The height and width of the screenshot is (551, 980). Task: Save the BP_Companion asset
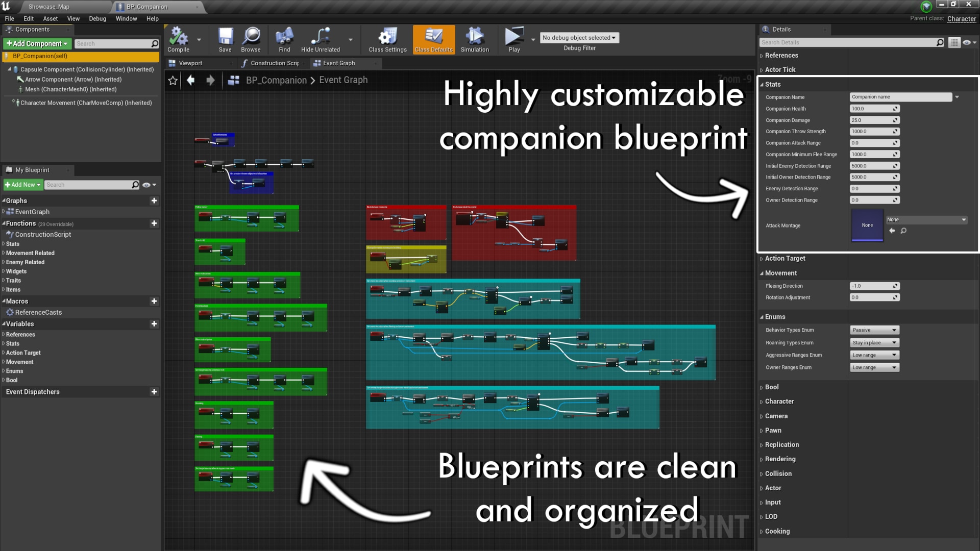pos(225,39)
